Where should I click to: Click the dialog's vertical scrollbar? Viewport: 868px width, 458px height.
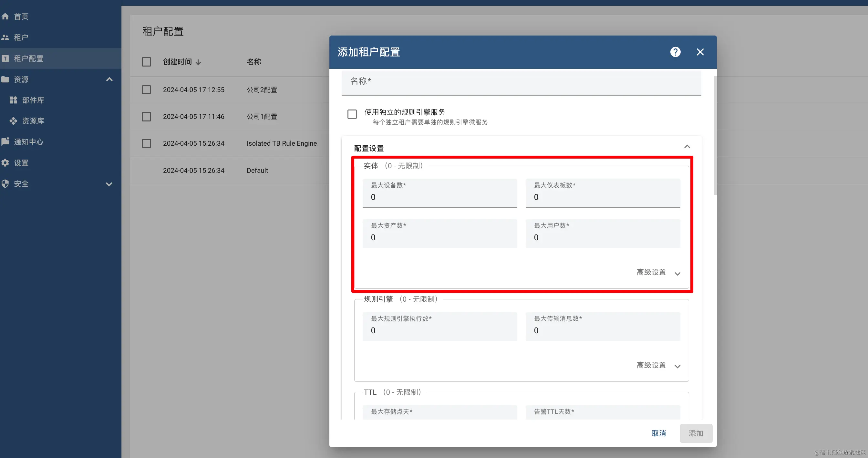coord(715,135)
